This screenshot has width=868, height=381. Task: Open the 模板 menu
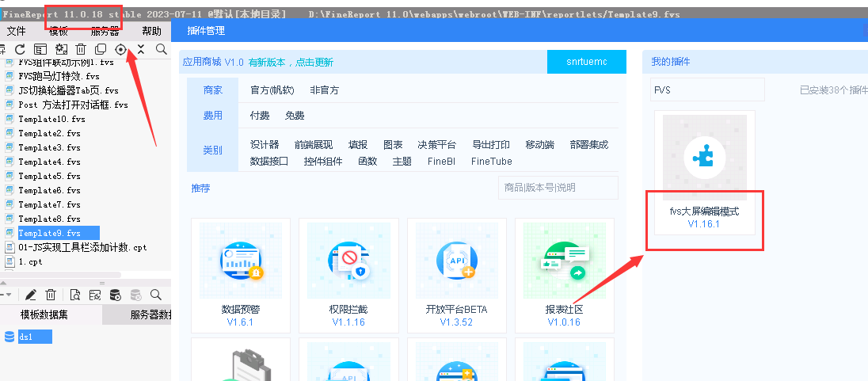tap(58, 32)
